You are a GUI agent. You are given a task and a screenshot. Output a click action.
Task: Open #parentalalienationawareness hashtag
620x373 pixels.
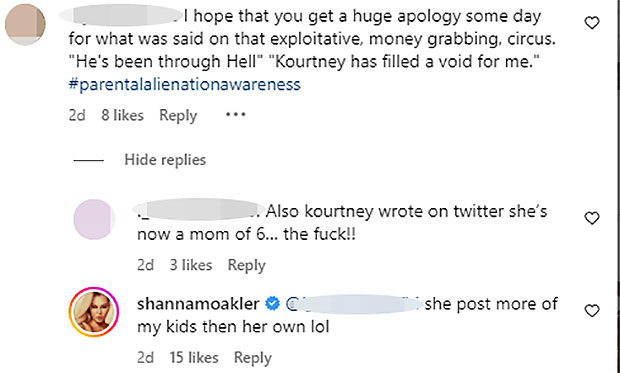click(x=185, y=85)
